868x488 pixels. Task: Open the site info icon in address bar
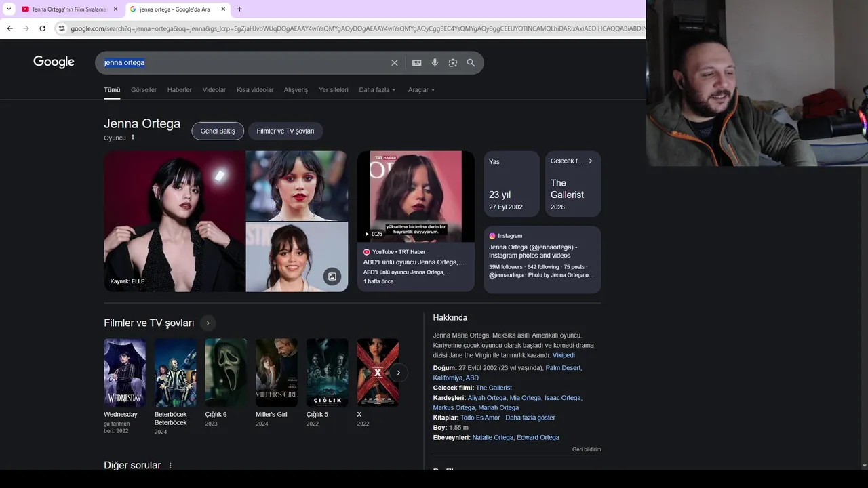62,28
